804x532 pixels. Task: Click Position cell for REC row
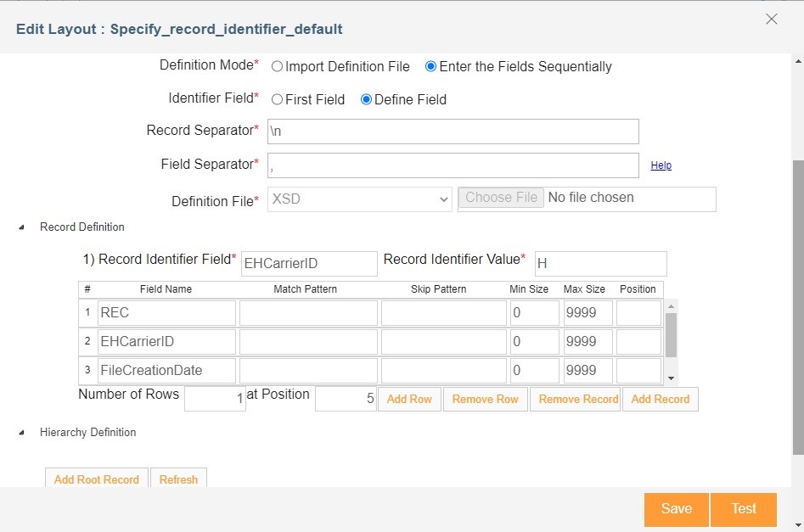coord(639,312)
